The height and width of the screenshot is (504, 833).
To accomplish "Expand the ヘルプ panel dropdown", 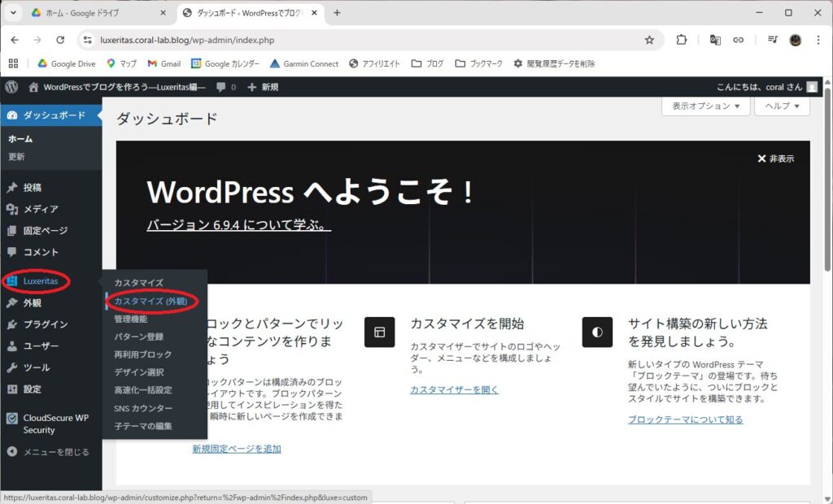I will (779, 106).
